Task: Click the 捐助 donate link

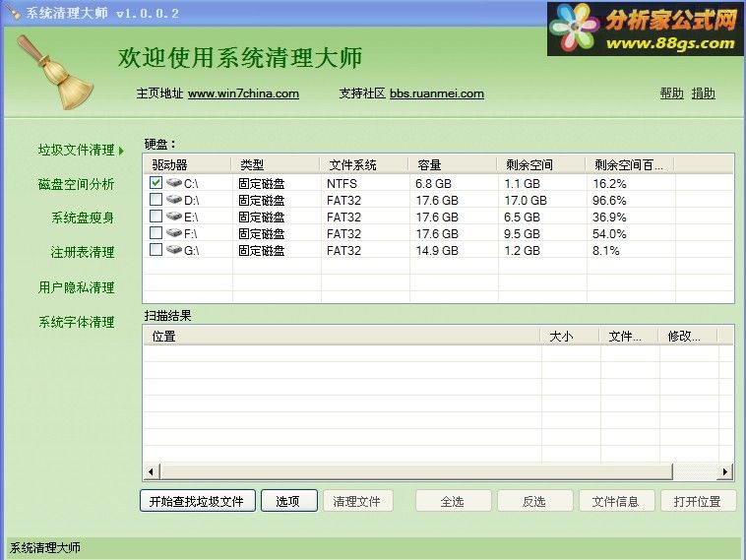Action: tap(703, 93)
